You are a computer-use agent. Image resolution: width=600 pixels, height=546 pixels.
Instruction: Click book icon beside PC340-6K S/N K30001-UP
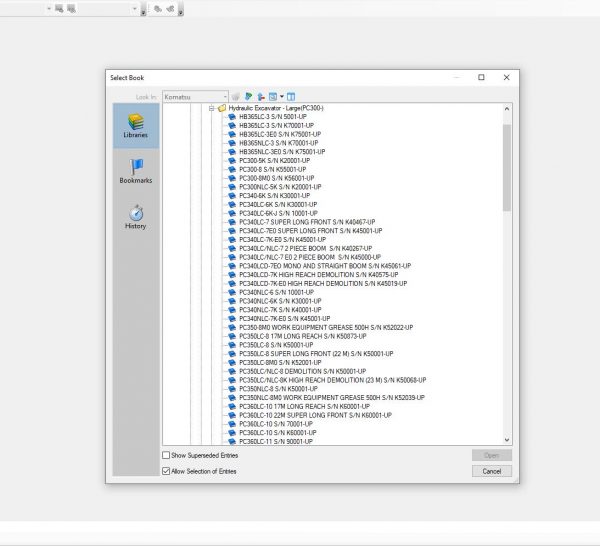(232, 196)
